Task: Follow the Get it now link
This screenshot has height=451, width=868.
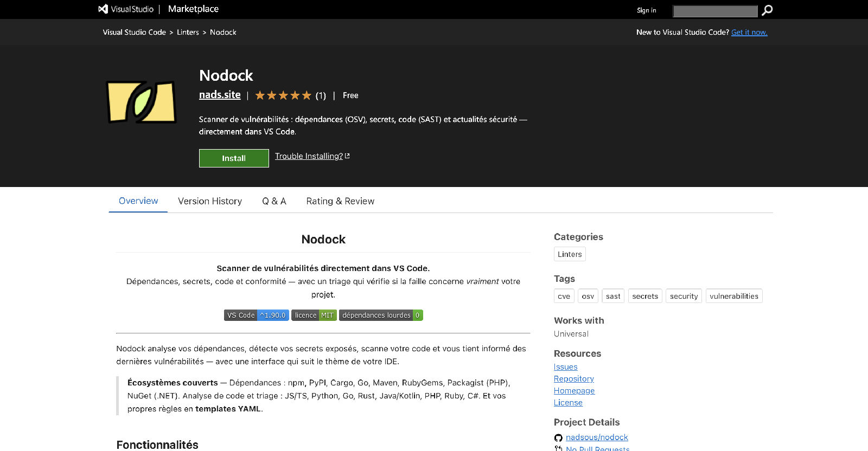Action: pyautogui.click(x=749, y=32)
